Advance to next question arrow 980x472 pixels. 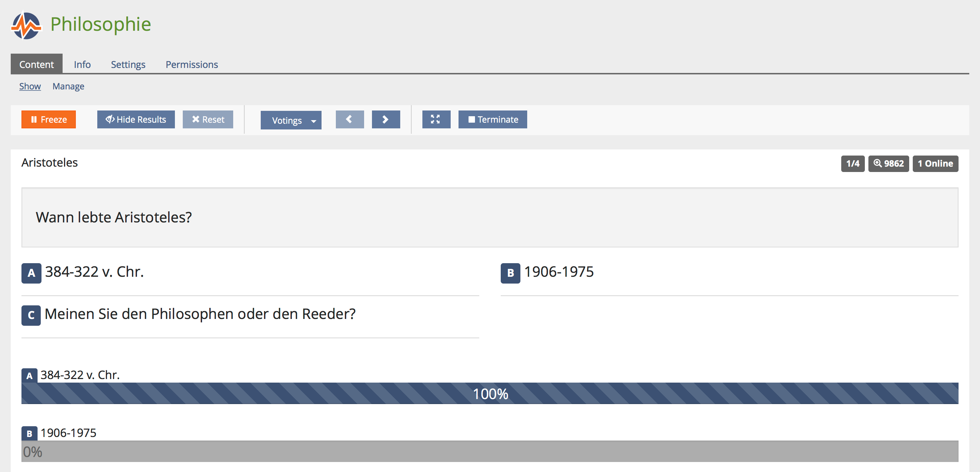385,119
